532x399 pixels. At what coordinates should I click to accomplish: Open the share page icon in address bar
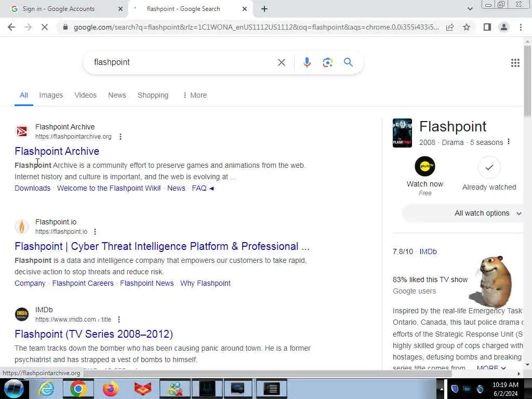450,27
